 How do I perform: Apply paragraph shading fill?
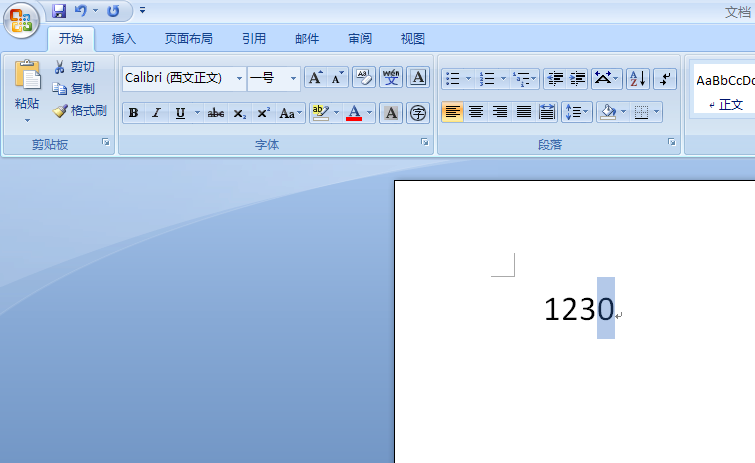(608, 113)
